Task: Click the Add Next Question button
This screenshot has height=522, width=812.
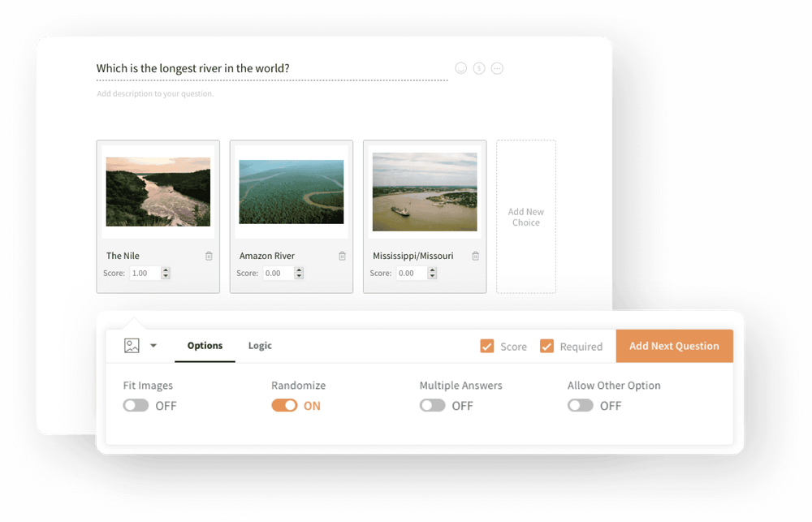Action: point(674,346)
